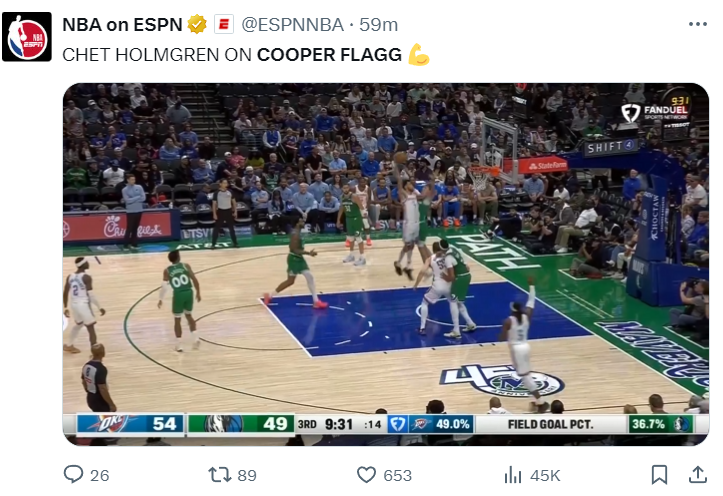The height and width of the screenshot is (496, 723).
Task: Click the flexed biceps emoji
Action: tap(419, 55)
